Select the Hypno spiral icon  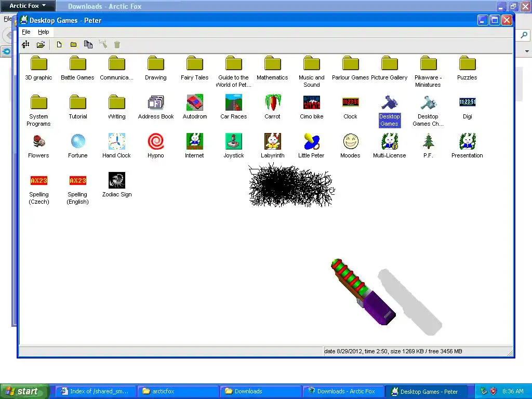click(x=156, y=141)
